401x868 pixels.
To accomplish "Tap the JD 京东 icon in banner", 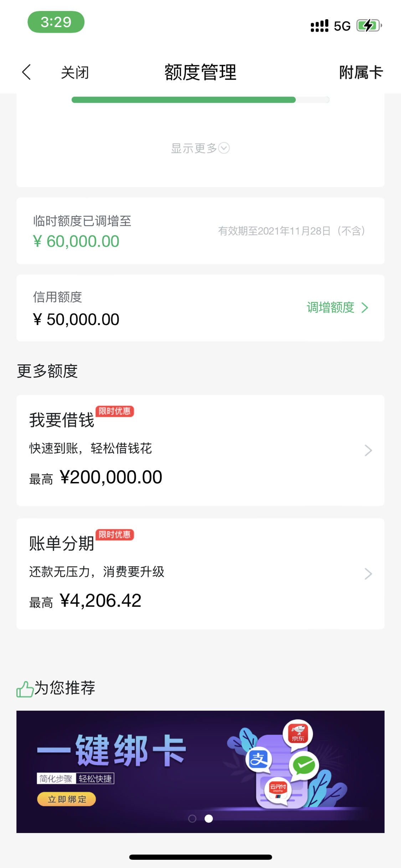I will pyautogui.click(x=298, y=734).
